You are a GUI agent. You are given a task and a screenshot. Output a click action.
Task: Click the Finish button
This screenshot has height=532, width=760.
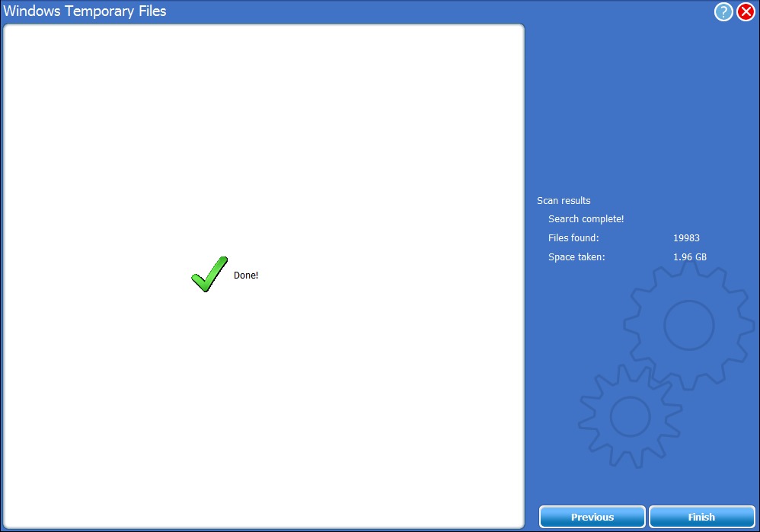(x=702, y=517)
